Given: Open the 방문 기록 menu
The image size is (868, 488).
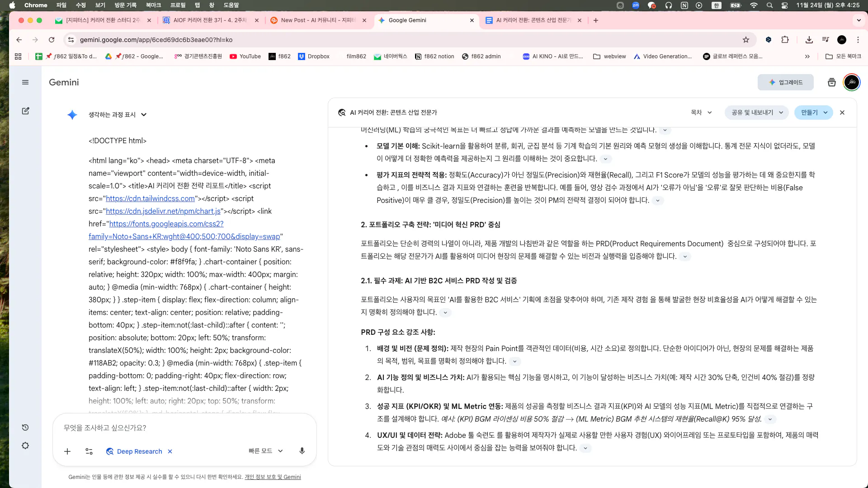Looking at the screenshot, I should click(x=125, y=5).
